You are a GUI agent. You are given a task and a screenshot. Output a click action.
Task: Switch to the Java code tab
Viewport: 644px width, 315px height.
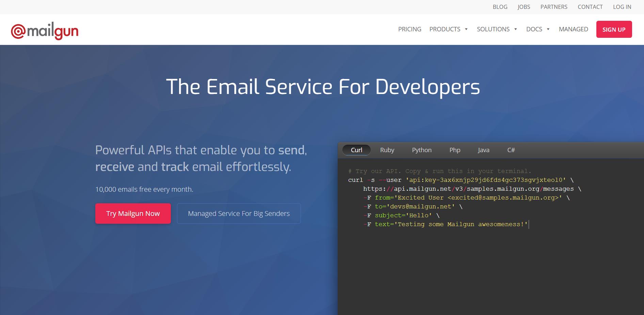(483, 150)
